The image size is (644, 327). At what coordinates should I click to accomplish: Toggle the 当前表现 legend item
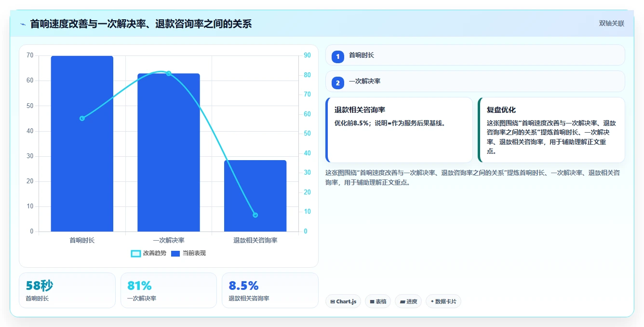coord(188,253)
